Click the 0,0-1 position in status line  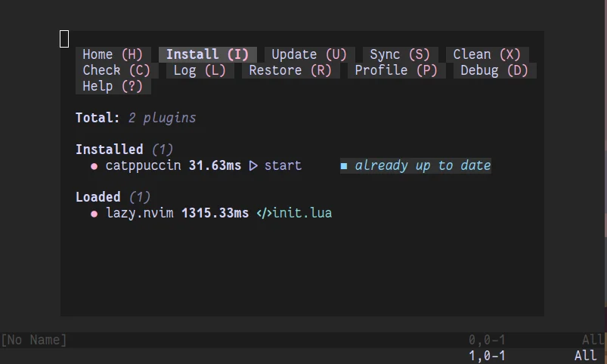coord(487,340)
